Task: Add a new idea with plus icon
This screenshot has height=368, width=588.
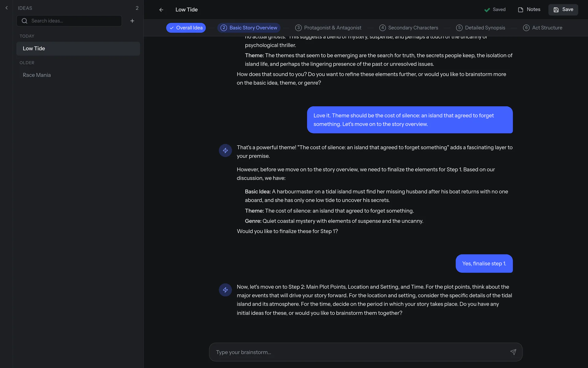Action: click(x=132, y=21)
